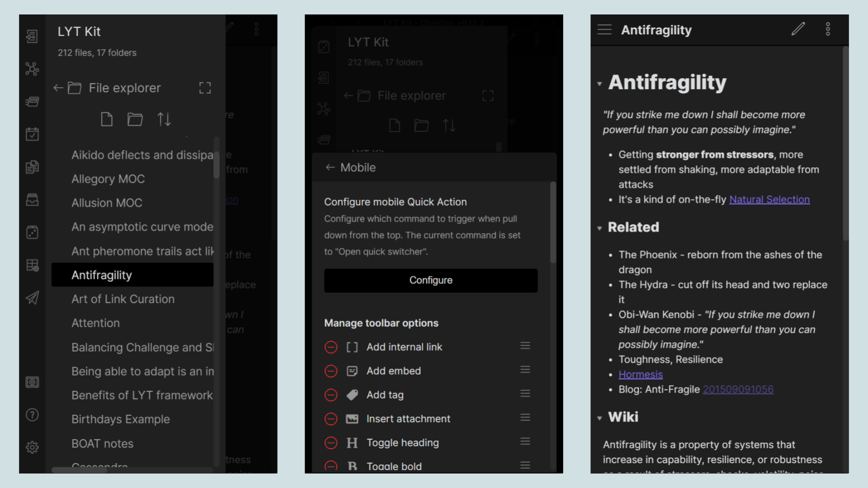Open Aikido deflects and dissipates note

point(132,155)
